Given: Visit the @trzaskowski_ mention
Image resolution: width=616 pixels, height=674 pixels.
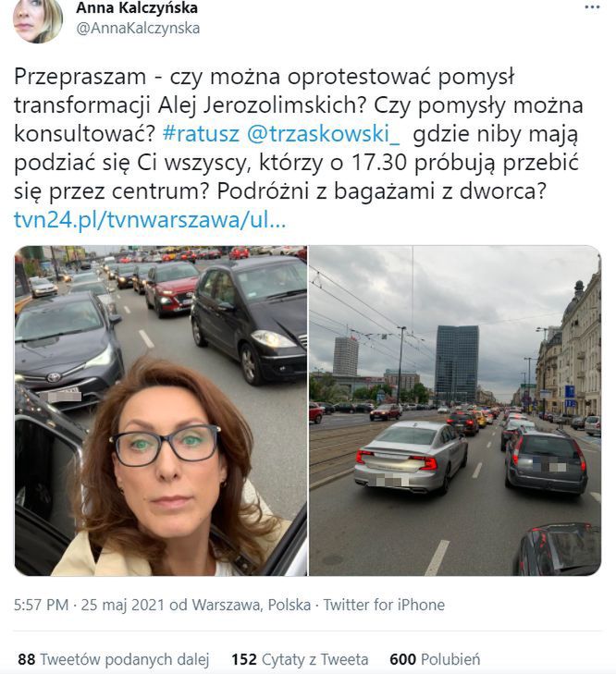Looking at the screenshot, I should (324, 134).
